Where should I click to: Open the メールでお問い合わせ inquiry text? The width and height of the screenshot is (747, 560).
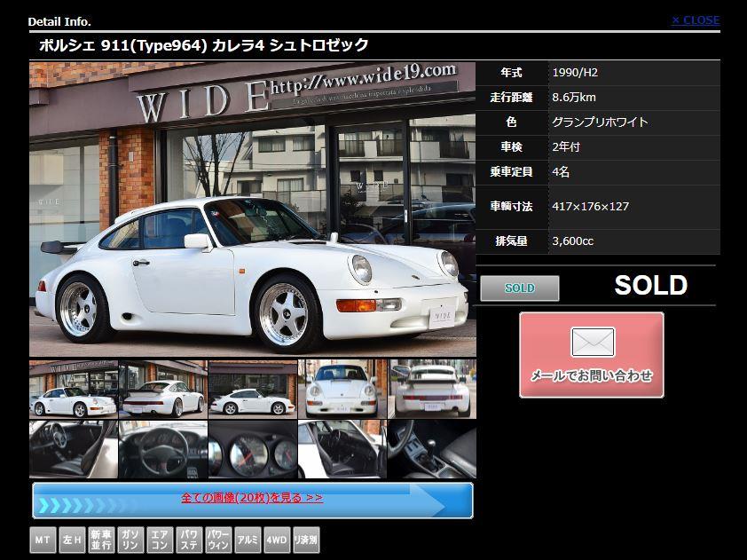click(x=592, y=375)
